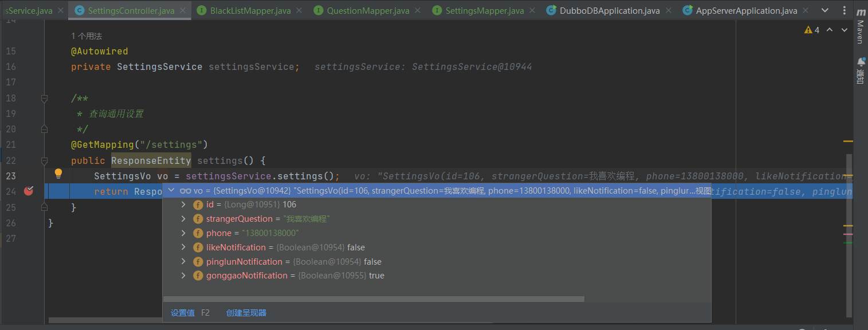Click the 查询通用设置 comment text
This screenshot has height=330, width=868.
(116, 113)
